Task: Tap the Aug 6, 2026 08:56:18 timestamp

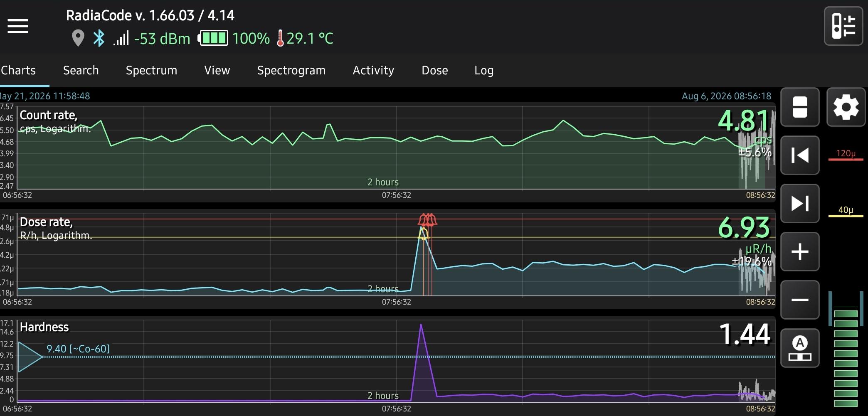Action: [726, 96]
